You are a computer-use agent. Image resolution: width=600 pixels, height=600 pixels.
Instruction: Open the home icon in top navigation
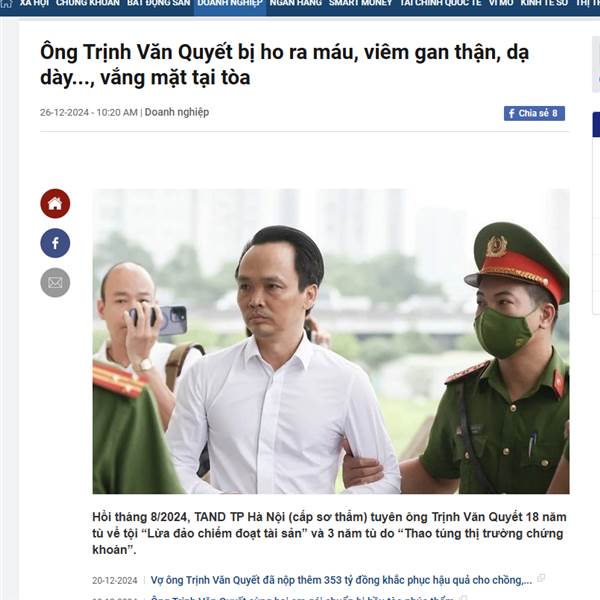(x=7, y=3)
